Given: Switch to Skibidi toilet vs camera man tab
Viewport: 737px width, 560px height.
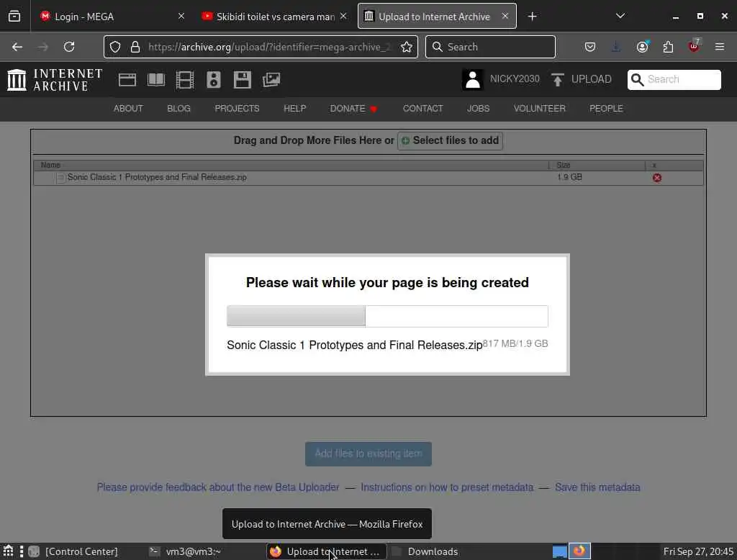Looking at the screenshot, I should point(274,16).
